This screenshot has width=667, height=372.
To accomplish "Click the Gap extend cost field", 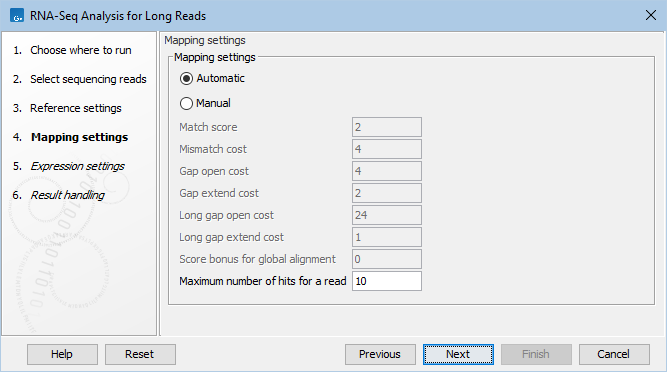I will (387, 193).
